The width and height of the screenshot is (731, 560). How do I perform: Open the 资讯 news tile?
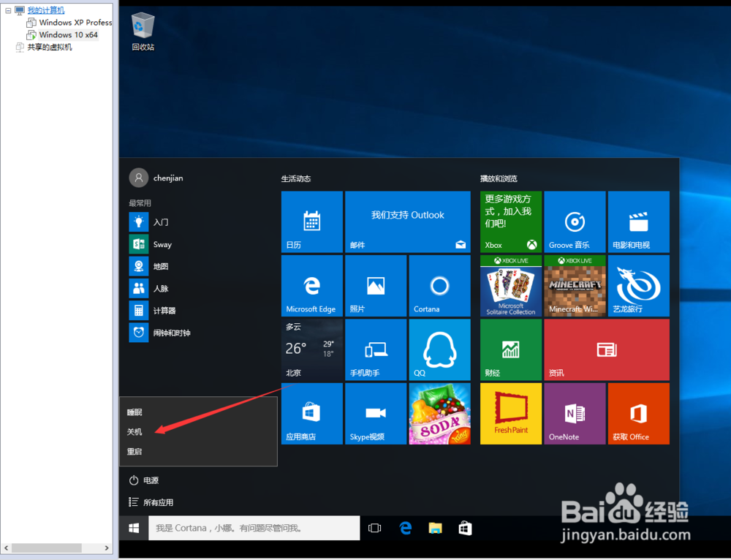click(x=607, y=349)
